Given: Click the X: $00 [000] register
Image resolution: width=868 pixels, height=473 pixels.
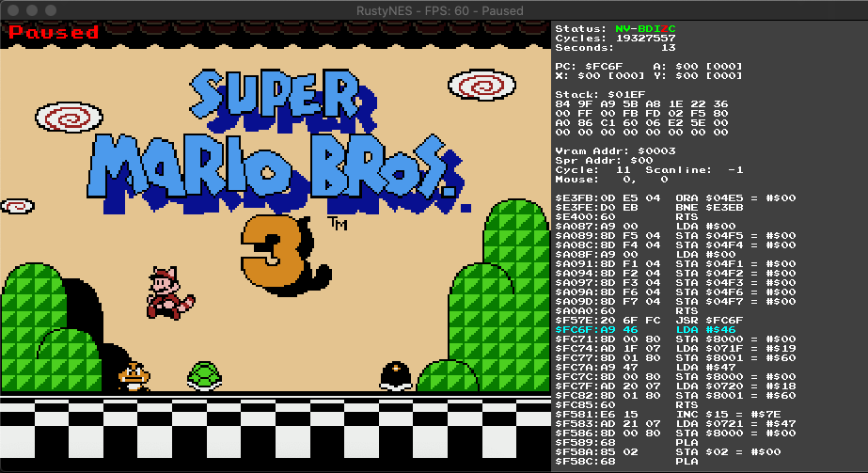Looking at the screenshot, I should 600,76.
